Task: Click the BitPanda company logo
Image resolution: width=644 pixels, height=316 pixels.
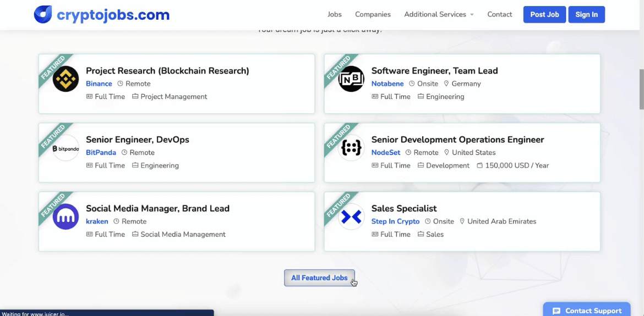Action: pyautogui.click(x=66, y=148)
